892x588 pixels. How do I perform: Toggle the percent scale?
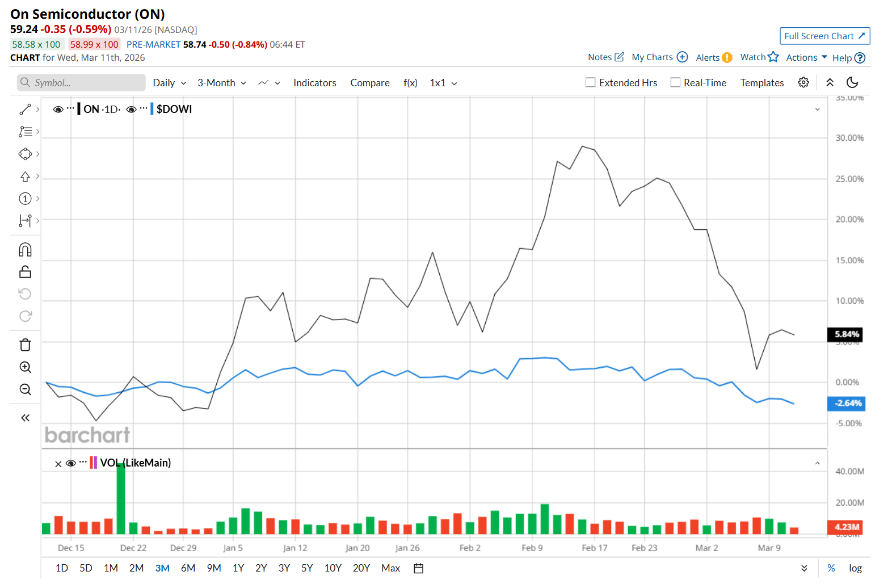tap(831, 568)
